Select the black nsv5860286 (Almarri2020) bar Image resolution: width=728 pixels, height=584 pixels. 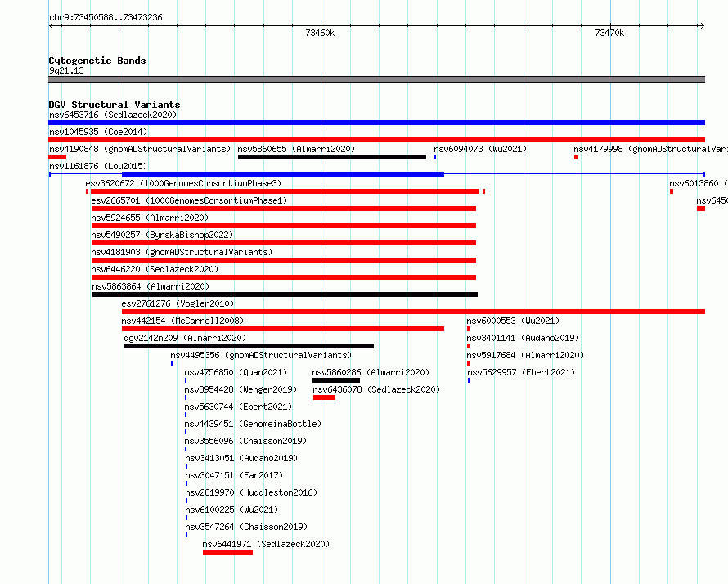click(x=336, y=380)
